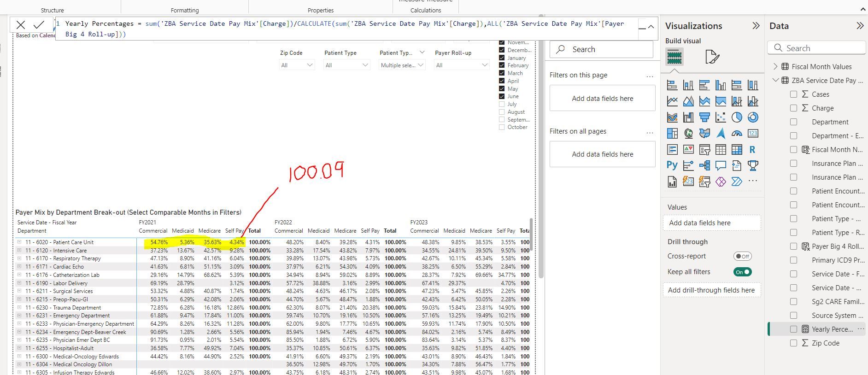Cancel the formula edit with the X icon

click(21, 25)
